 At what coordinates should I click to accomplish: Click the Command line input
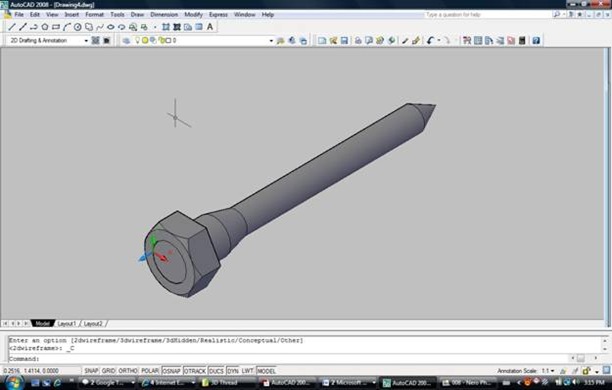coord(289,358)
